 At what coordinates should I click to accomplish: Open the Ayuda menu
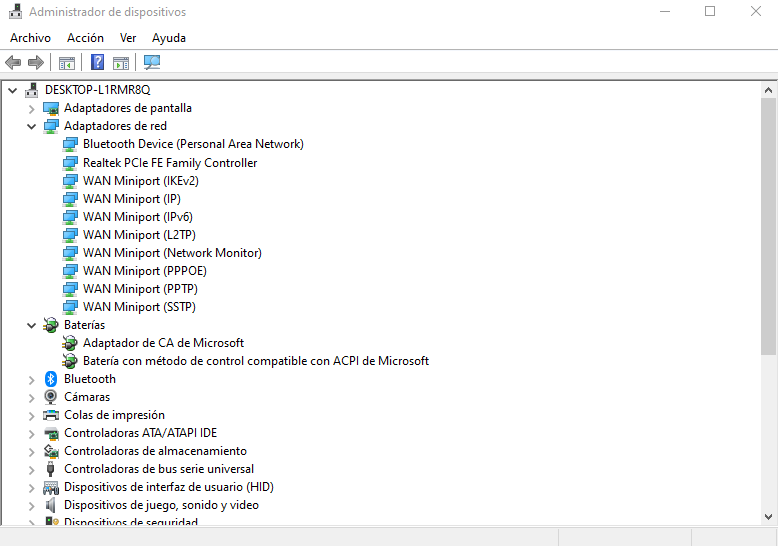click(169, 38)
